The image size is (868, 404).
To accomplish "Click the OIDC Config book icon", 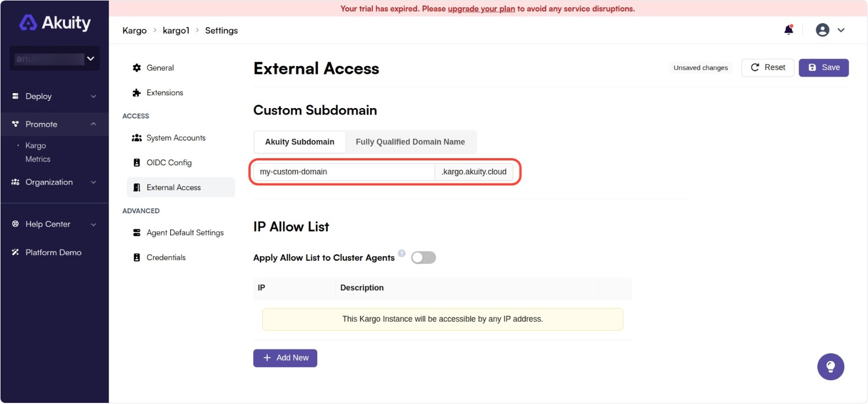I will pyautogui.click(x=137, y=162).
